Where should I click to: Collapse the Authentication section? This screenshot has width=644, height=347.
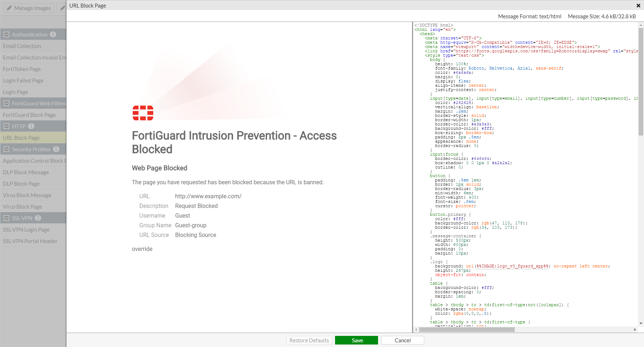point(6,34)
